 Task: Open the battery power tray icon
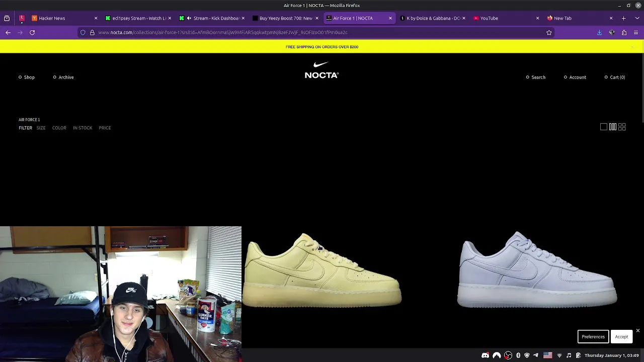click(578, 355)
